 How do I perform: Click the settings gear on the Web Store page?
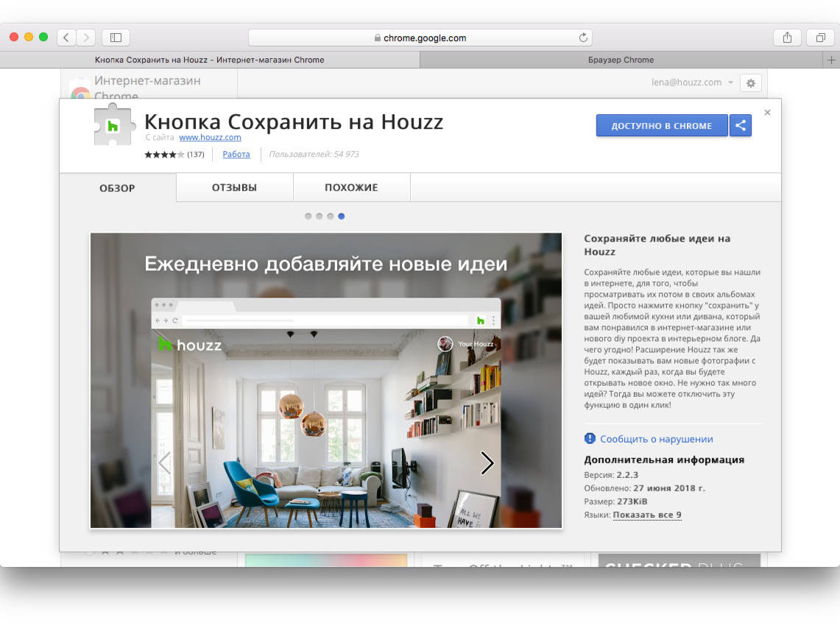750,83
